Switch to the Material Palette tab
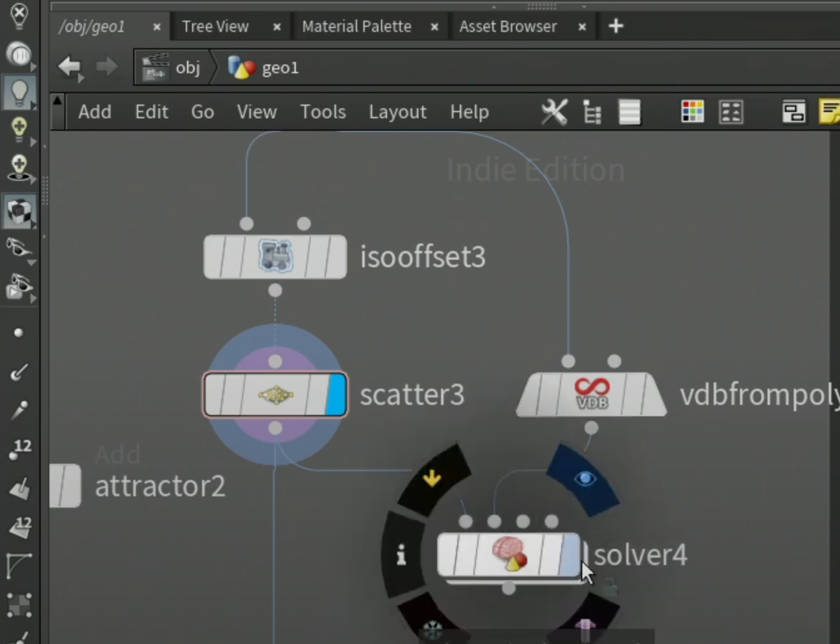The width and height of the screenshot is (840, 644). click(357, 26)
